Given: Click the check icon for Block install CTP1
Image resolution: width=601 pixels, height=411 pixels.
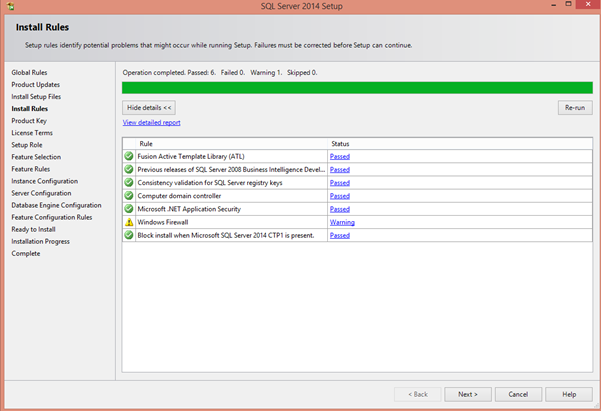Looking at the screenshot, I should (129, 235).
